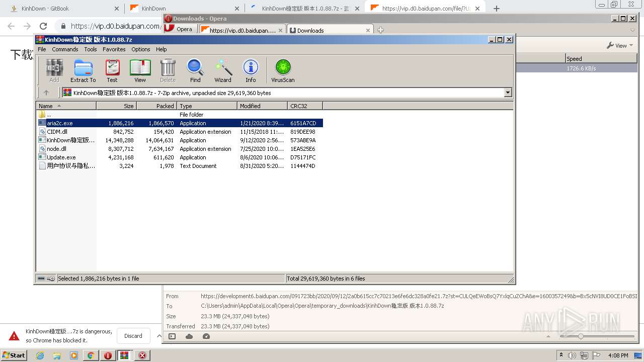Sort the list by Name column
Screen dimensions: 644x362
[66, 106]
